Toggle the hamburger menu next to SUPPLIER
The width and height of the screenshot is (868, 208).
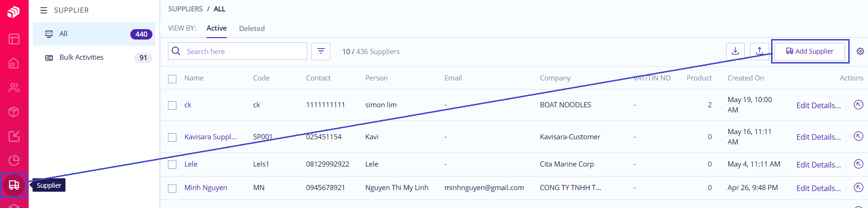(x=44, y=10)
